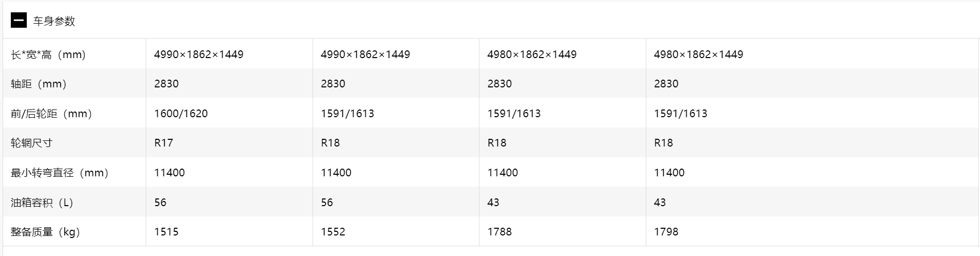Select the 11400 turning diameter above 1788's column
This screenshot has height=256, width=980.
[x=503, y=173]
